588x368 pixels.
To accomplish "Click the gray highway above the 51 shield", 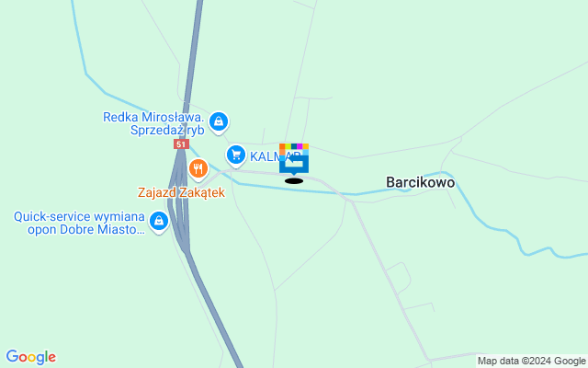I will click(192, 67).
